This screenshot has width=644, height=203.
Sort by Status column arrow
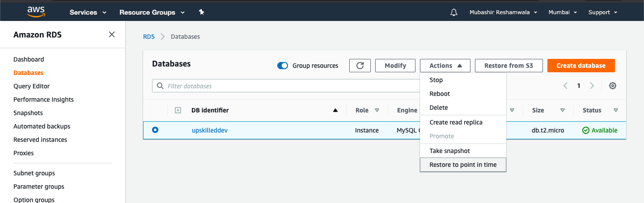point(616,110)
